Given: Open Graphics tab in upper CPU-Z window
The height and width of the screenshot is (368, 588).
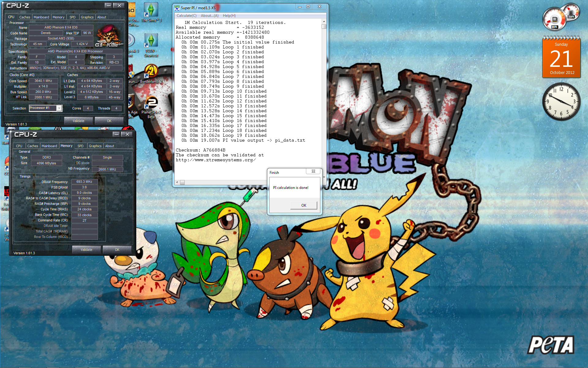Looking at the screenshot, I should point(87,17).
